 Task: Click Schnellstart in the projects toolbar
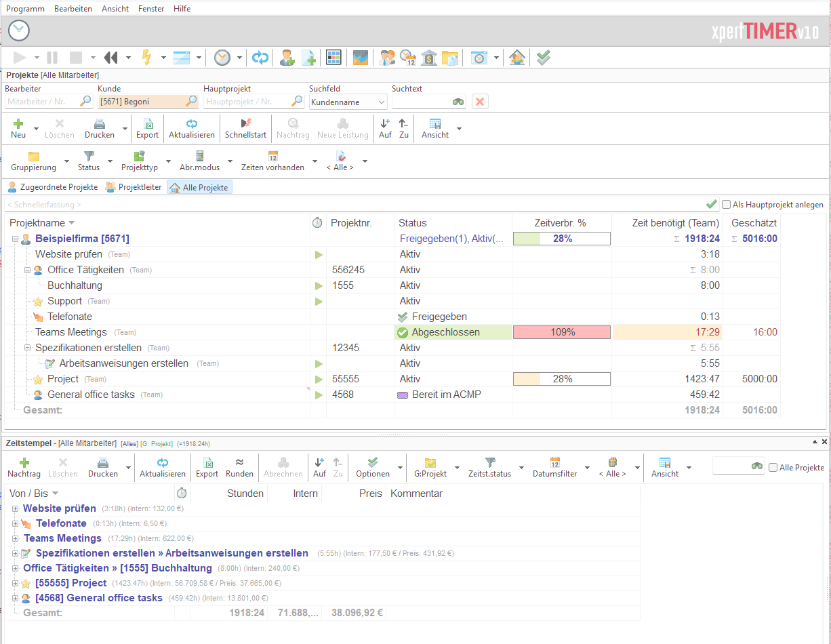[x=245, y=128]
